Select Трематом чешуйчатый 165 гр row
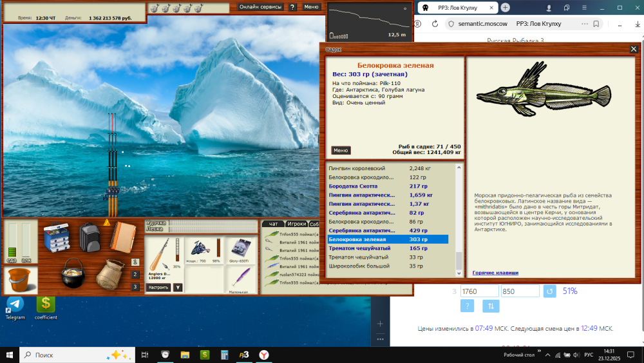 (x=388, y=248)
